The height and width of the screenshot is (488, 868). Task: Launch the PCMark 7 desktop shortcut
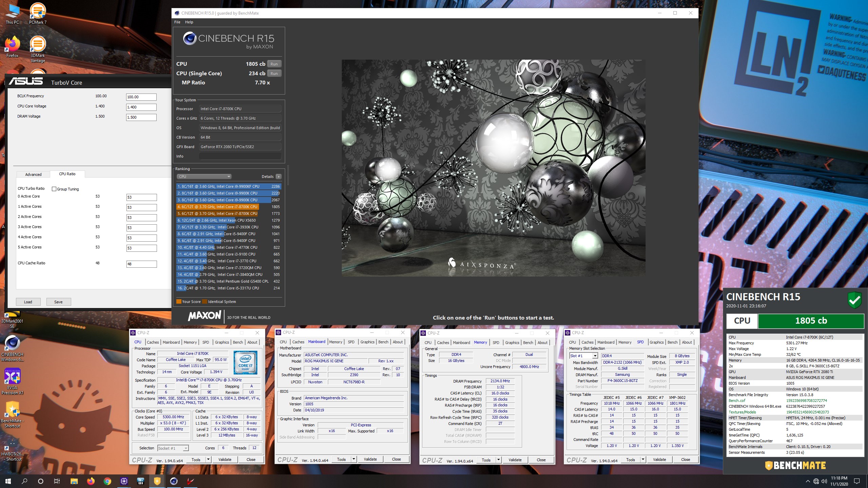[38, 14]
